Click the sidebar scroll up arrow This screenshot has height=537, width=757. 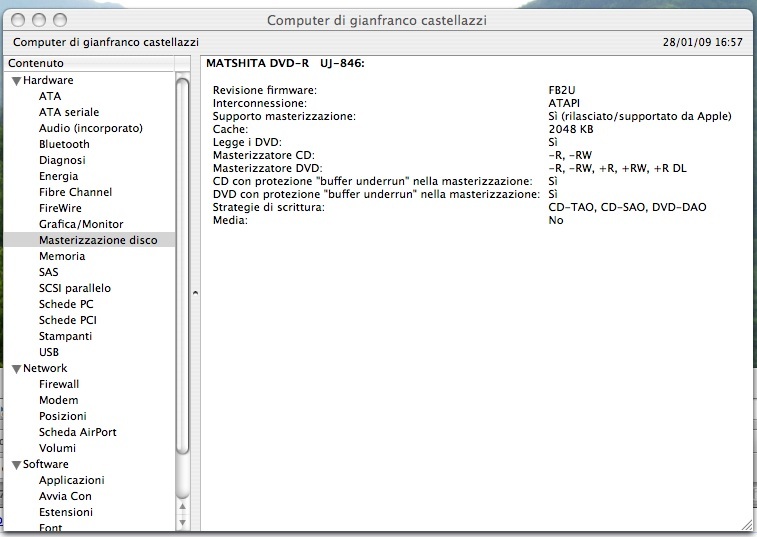tap(182, 507)
